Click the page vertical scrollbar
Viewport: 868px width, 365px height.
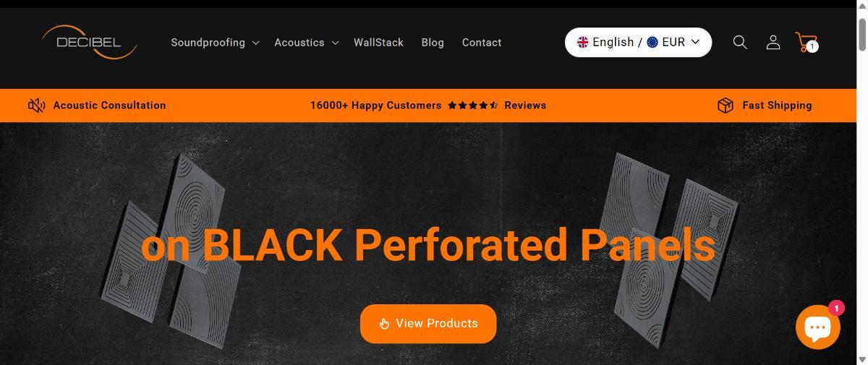862,182
